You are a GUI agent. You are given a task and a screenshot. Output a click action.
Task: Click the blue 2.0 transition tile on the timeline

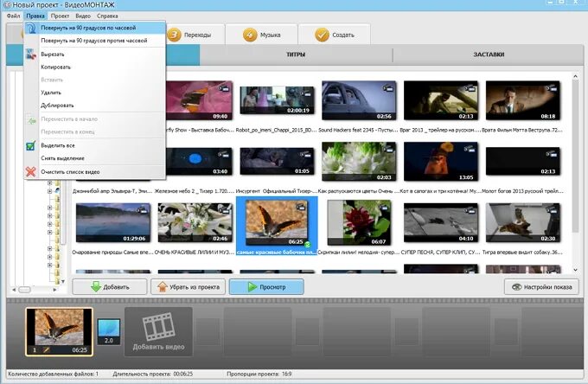(109, 331)
